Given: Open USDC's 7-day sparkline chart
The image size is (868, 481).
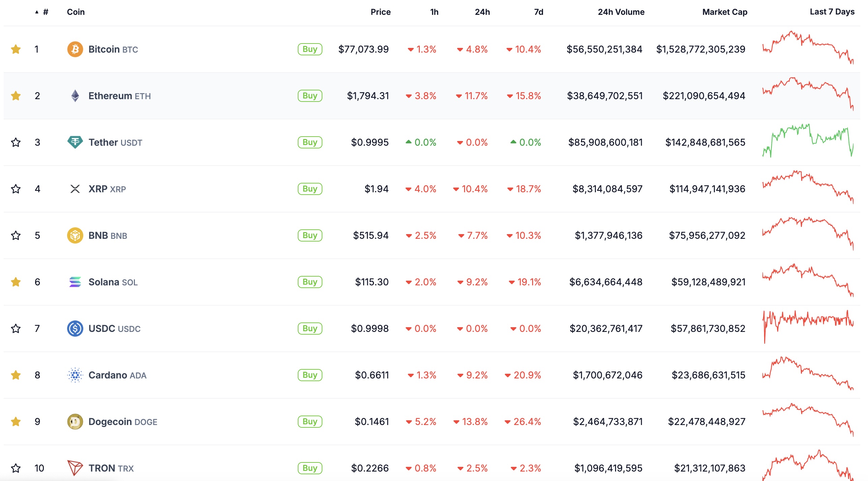Looking at the screenshot, I should pos(808,327).
